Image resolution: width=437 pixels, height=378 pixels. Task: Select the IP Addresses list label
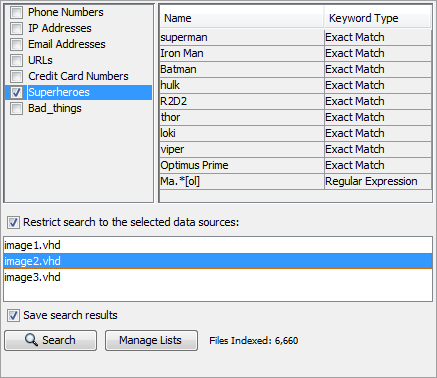pyautogui.click(x=60, y=28)
